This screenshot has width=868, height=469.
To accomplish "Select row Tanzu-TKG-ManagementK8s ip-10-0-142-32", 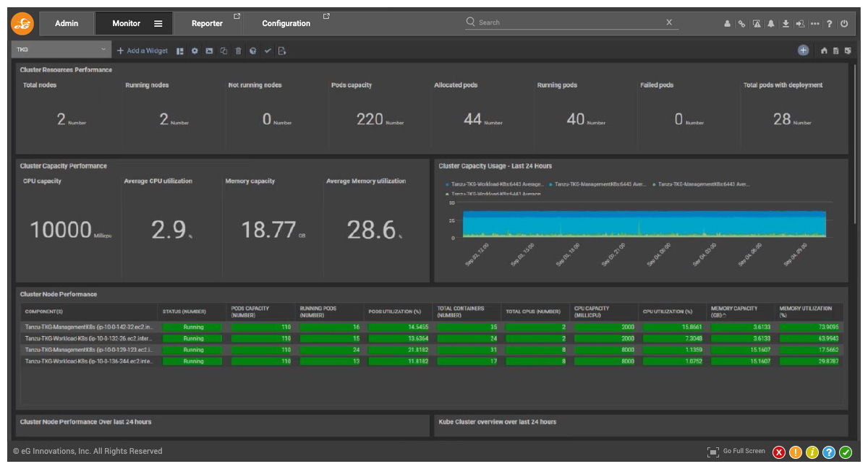I will click(432, 327).
